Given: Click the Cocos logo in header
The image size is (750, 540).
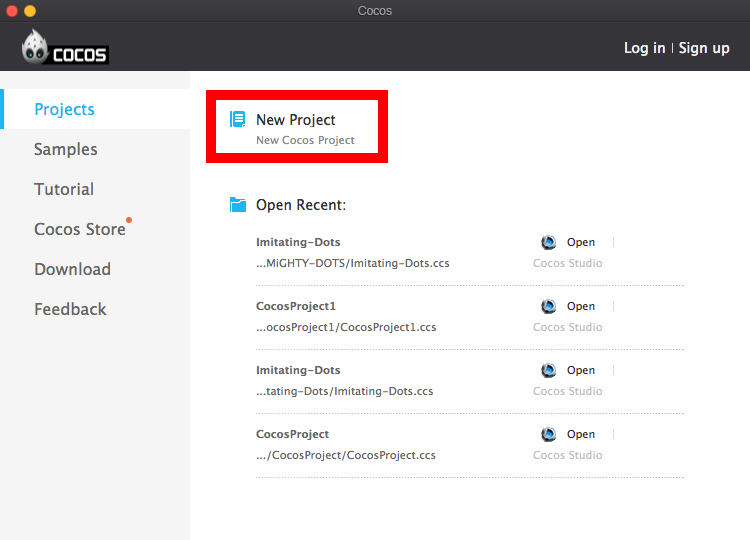Looking at the screenshot, I should (x=65, y=47).
